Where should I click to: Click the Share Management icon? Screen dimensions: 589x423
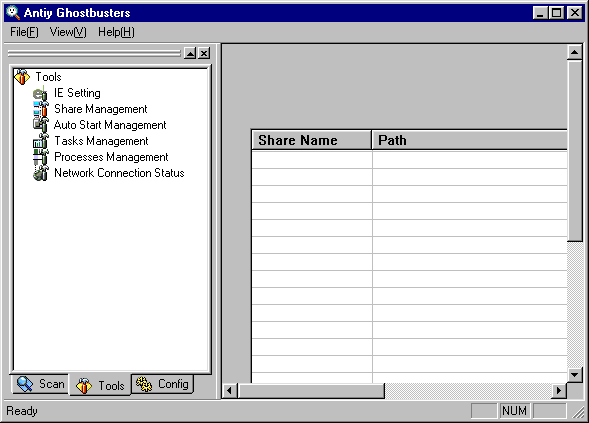point(41,109)
